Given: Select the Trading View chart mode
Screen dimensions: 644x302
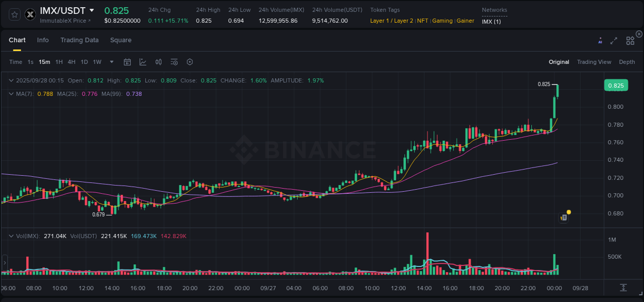Looking at the screenshot, I should [594, 62].
